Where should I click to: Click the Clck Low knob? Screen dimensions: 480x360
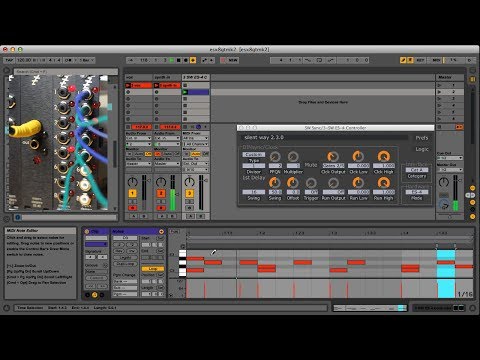tap(358, 156)
